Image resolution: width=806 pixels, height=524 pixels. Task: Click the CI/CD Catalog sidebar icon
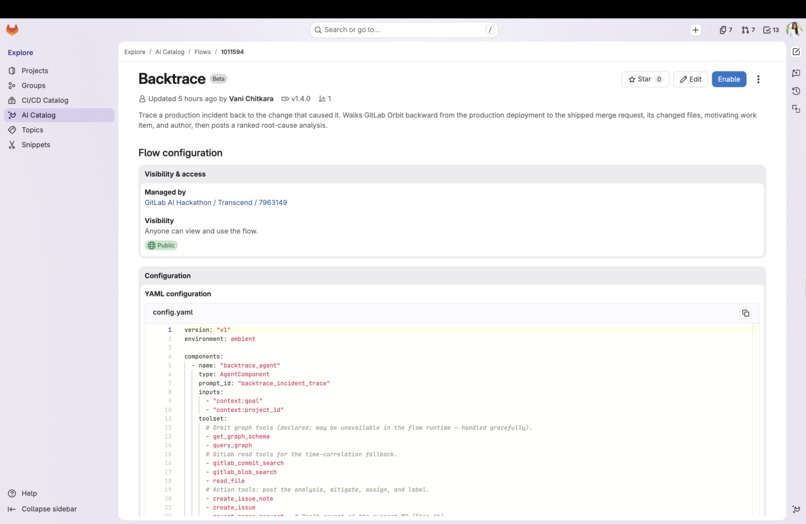pos(12,100)
